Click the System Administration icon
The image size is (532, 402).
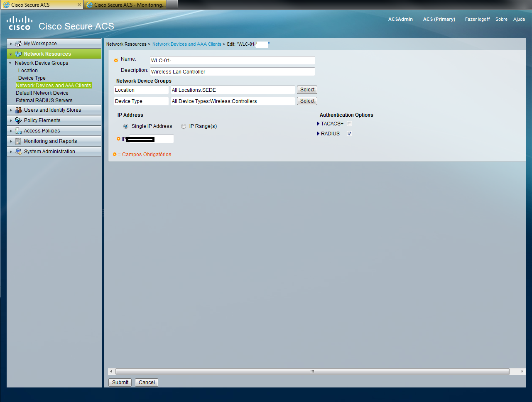tap(18, 152)
